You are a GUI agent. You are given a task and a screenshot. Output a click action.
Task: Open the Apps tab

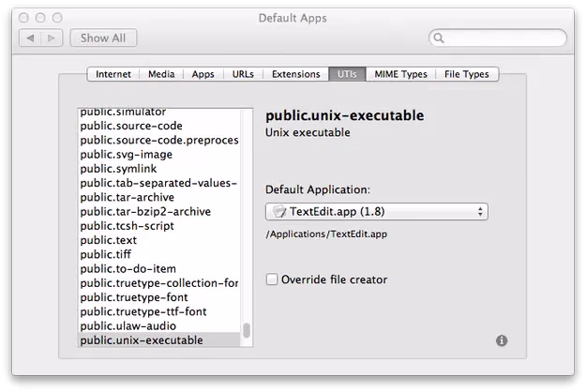(203, 74)
